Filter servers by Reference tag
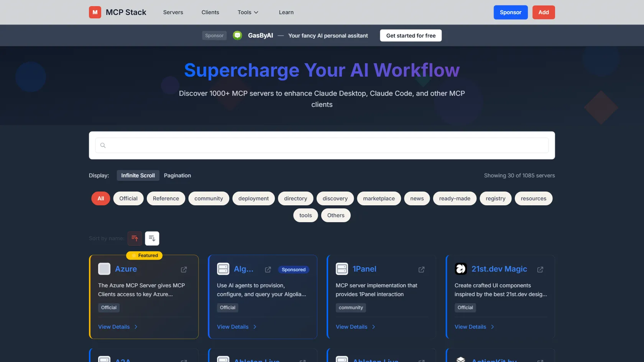The image size is (644, 362). (x=166, y=198)
